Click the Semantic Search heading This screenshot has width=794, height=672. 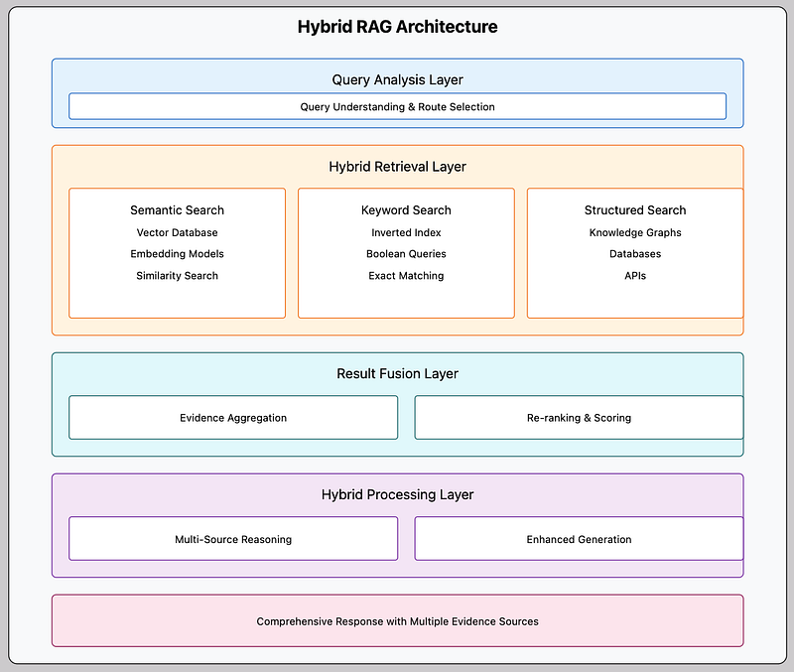(x=177, y=210)
